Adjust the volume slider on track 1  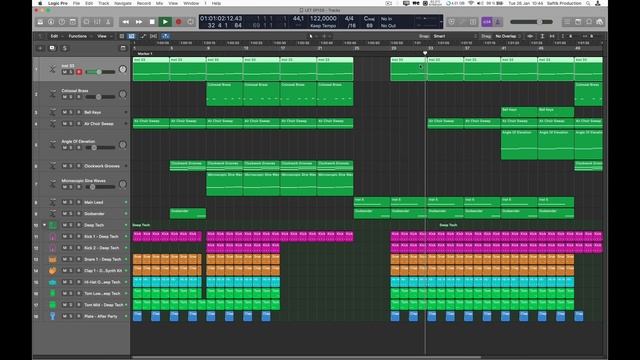point(100,72)
